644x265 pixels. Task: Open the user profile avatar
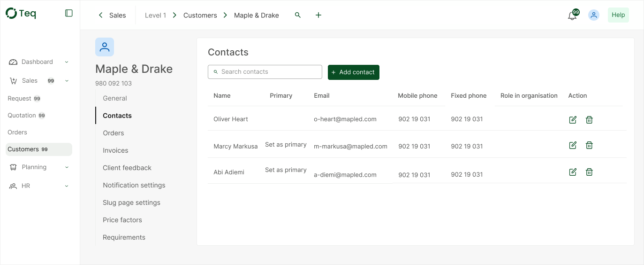(x=594, y=15)
